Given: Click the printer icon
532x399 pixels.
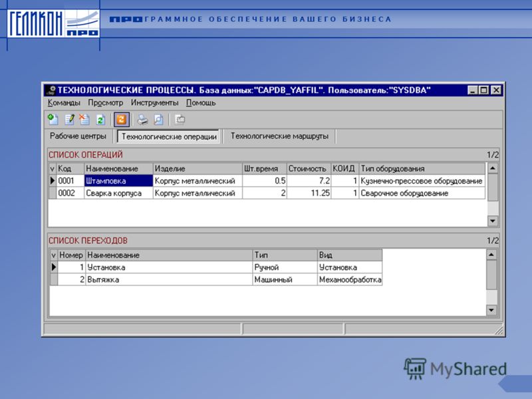Looking at the screenshot, I should [x=142, y=120].
